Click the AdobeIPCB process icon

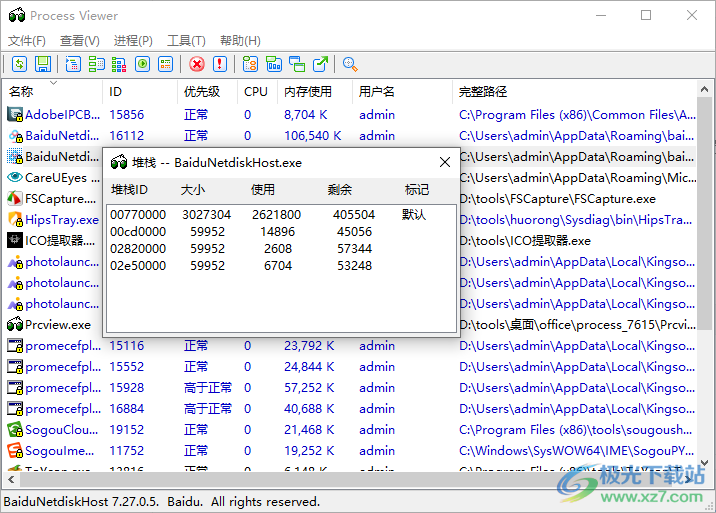pos(15,115)
